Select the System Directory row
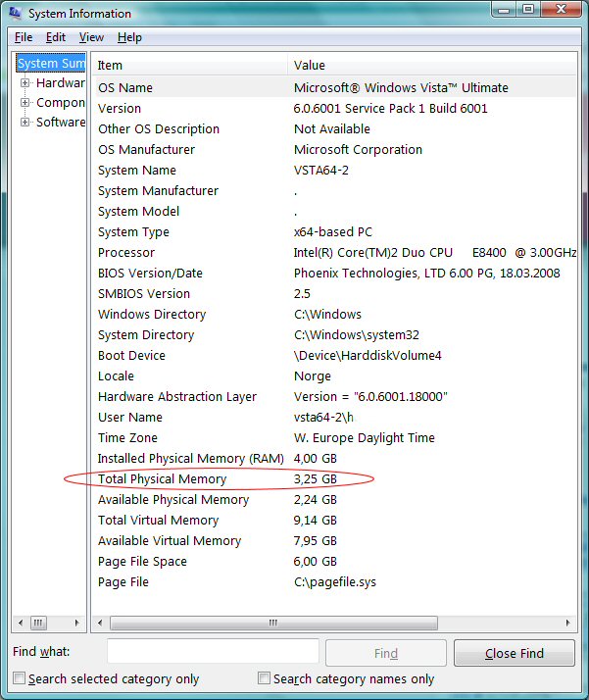The width and height of the screenshot is (589, 700). pos(335,335)
